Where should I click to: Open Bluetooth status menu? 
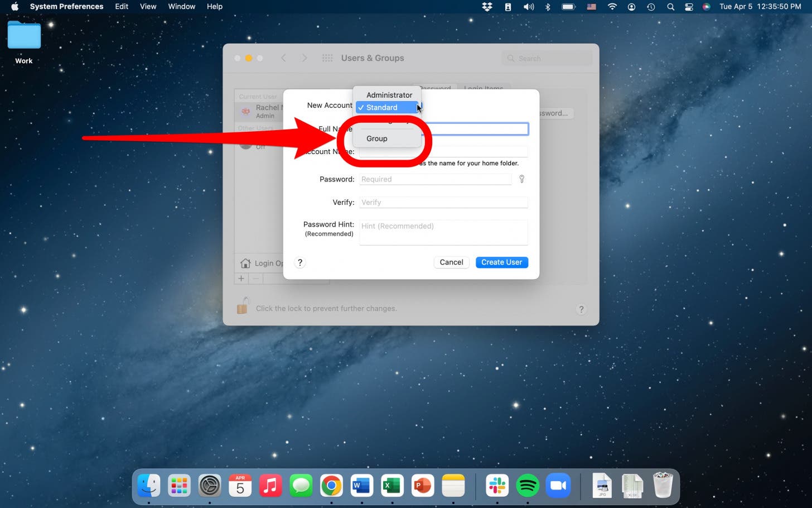coord(548,7)
